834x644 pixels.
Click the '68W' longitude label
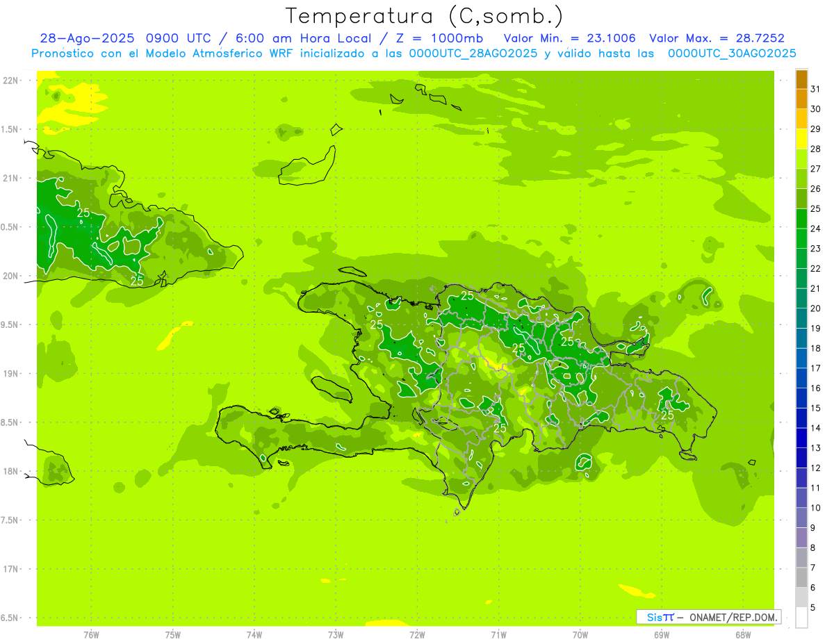coord(743,634)
